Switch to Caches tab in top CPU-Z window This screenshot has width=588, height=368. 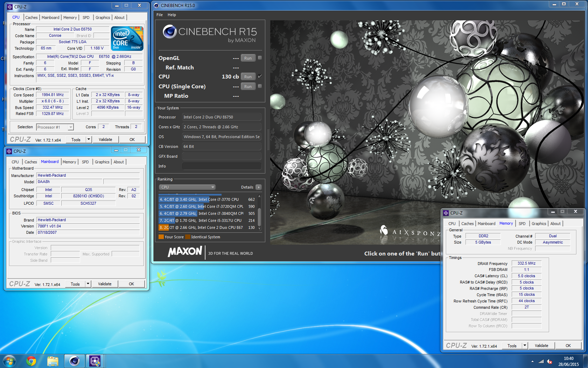click(x=31, y=18)
